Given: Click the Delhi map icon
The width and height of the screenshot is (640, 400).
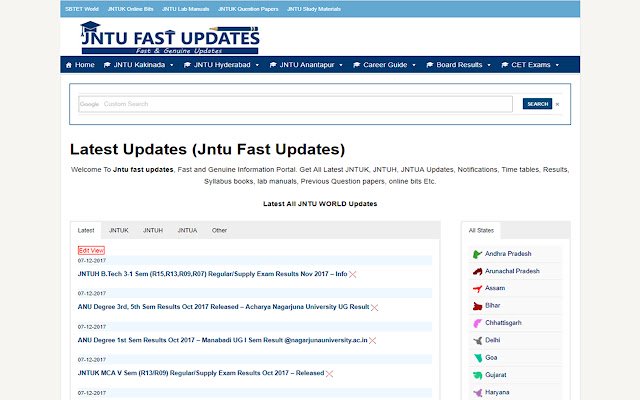Looking at the screenshot, I should click(477, 341).
